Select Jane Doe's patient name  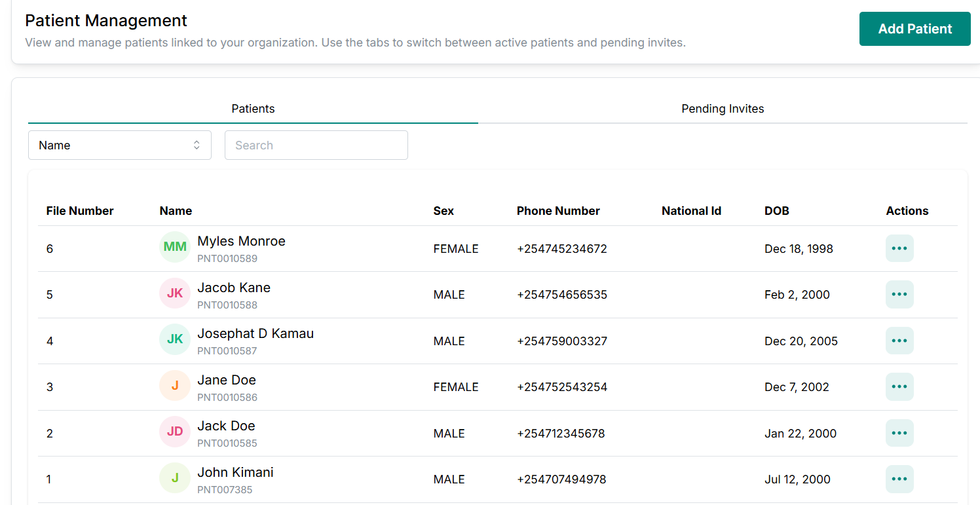pyautogui.click(x=227, y=380)
